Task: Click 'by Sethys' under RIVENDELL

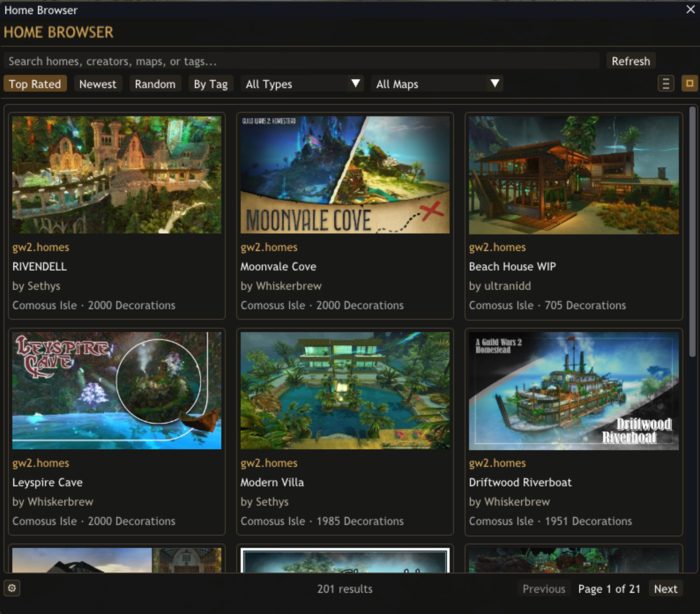Action: [36, 286]
